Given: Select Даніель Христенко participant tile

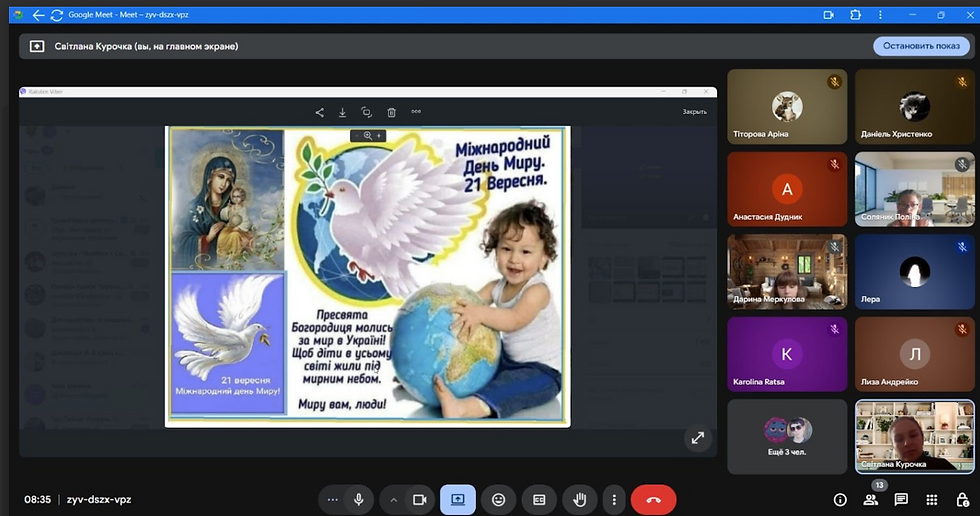Looking at the screenshot, I should pos(914,107).
